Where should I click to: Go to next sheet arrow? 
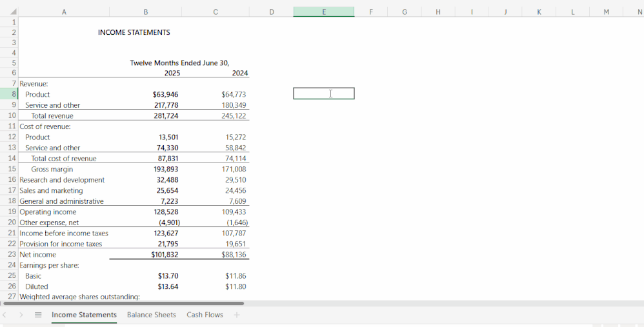pyautogui.click(x=21, y=315)
